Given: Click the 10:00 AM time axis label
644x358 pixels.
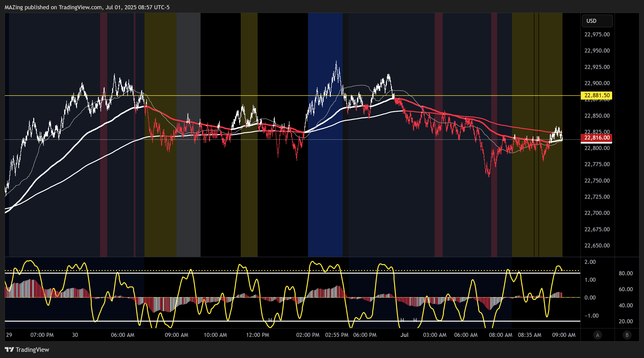Looking at the screenshot, I should [x=215, y=335].
